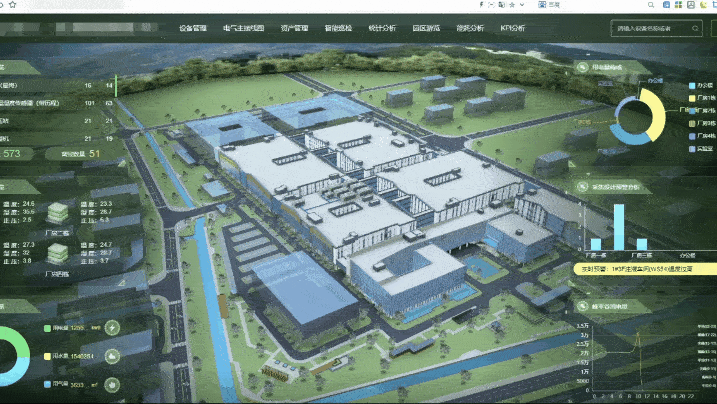This screenshot has width=717, height=404.
Task: Click the green segment of energy donut chart
Action: point(18,339)
